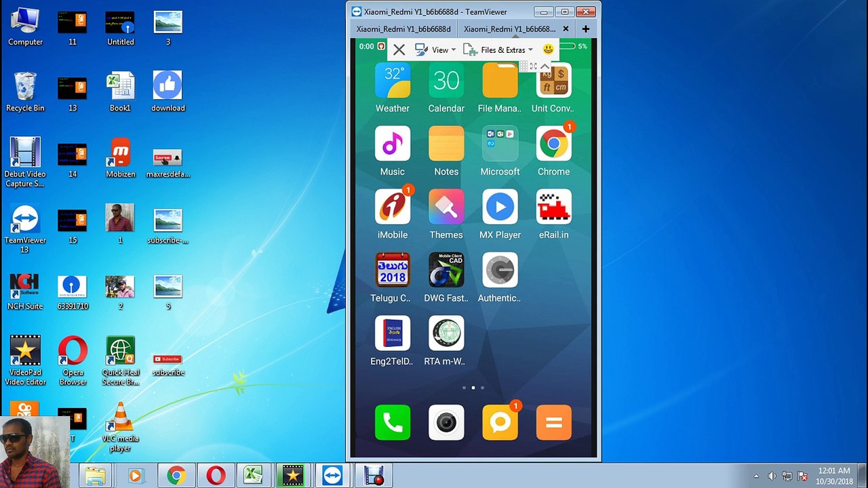Open the Recycle Bin
Image resolution: width=868 pixels, height=488 pixels.
(x=25, y=91)
